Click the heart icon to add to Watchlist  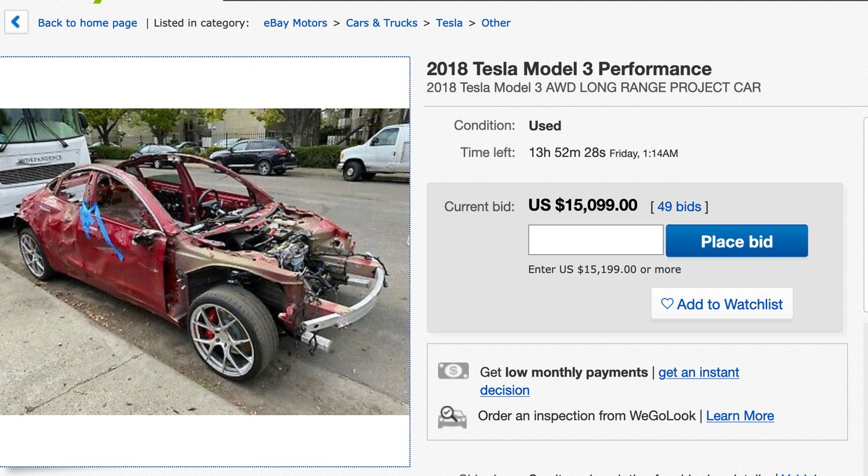click(x=667, y=304)
